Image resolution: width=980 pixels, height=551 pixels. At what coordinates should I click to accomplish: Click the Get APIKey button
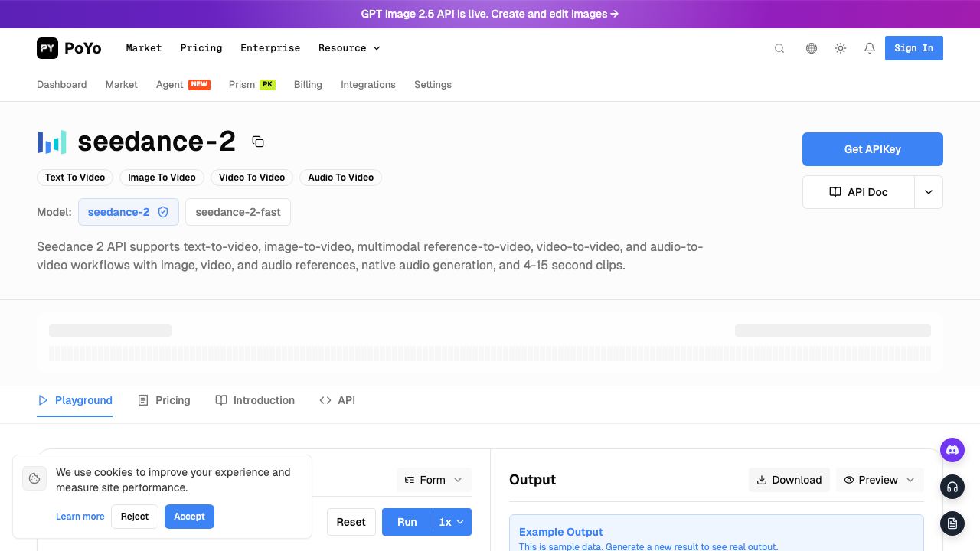point(873,149)
